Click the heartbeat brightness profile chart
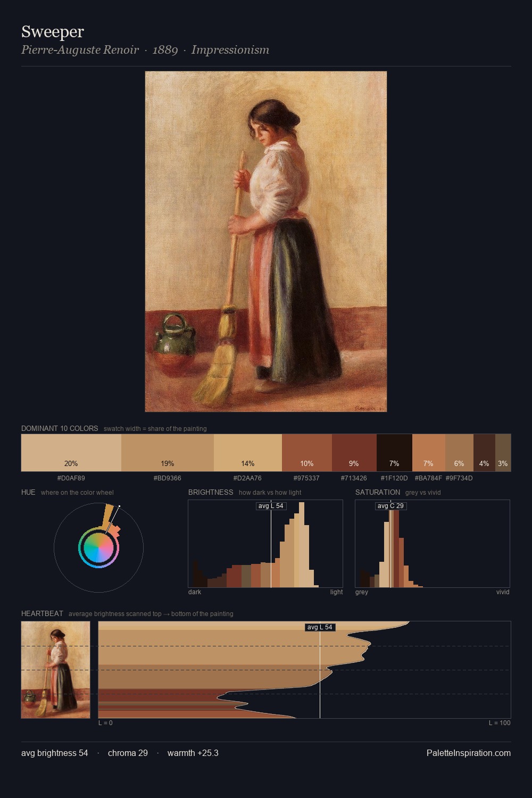 [x=304, y=670]
